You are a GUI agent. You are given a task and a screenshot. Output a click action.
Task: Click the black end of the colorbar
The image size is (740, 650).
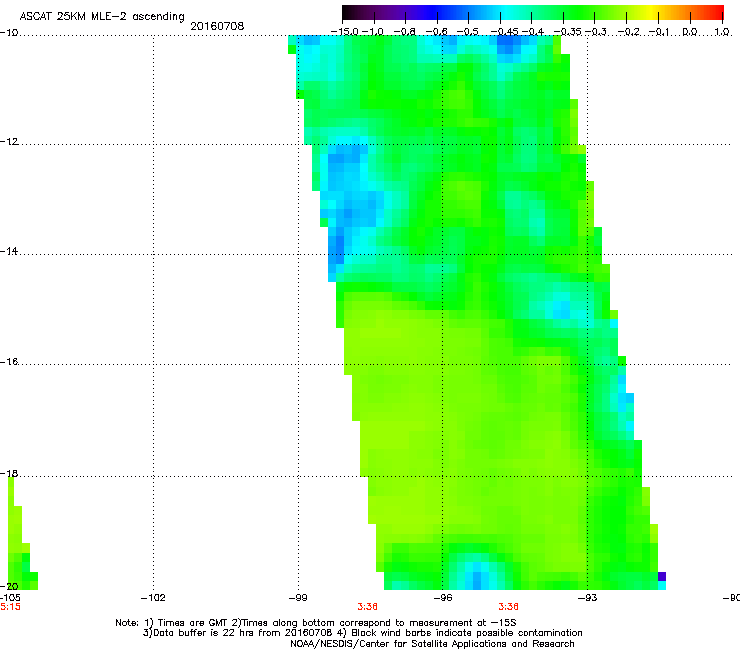pos(348,12)
